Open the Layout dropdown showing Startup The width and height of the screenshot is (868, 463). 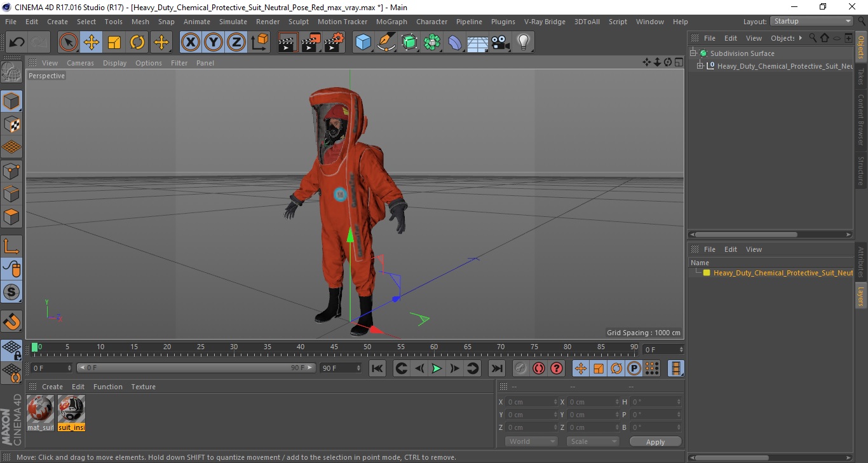(x=811, y=21)
